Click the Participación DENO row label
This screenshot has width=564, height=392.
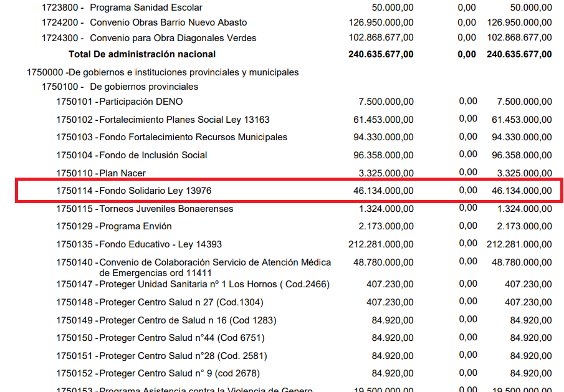tap(141, 102)
